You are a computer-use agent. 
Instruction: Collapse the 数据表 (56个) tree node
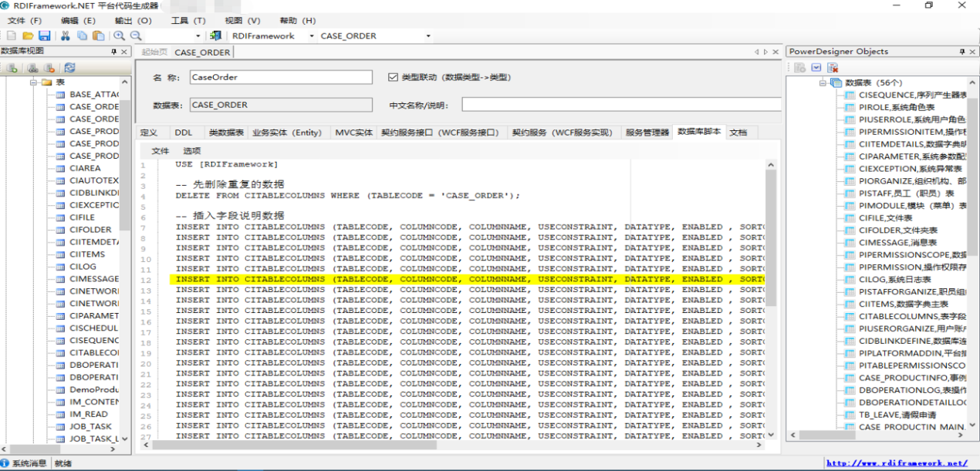coord(823,82)
